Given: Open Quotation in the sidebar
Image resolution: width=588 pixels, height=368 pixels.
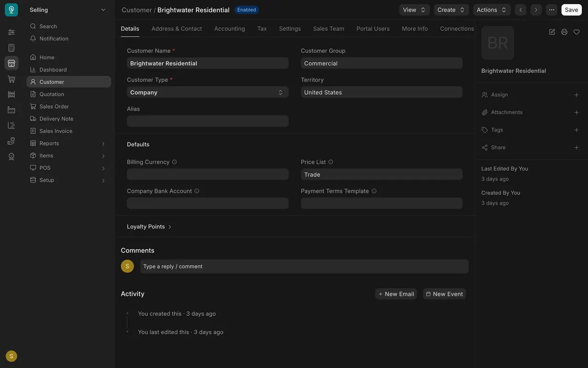Looking at the screenshot, I should point(69,94).
